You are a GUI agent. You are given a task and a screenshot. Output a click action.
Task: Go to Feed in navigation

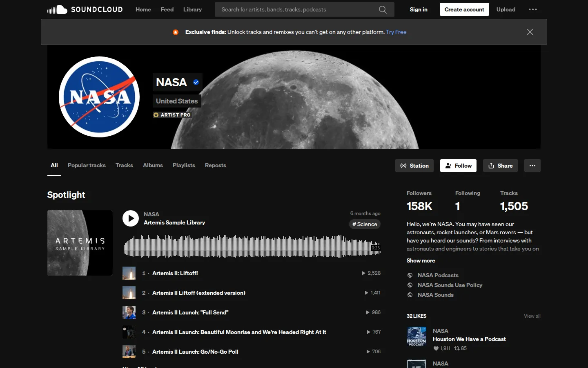click(167, 9)
